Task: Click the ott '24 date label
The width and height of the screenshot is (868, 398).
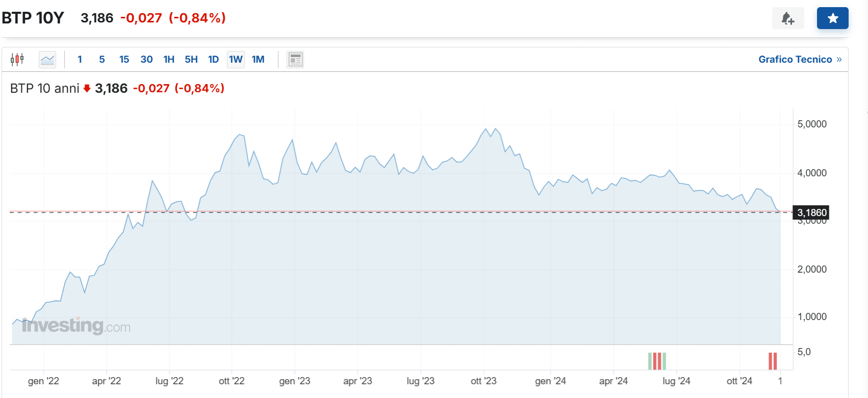Action: pos(739,381)
